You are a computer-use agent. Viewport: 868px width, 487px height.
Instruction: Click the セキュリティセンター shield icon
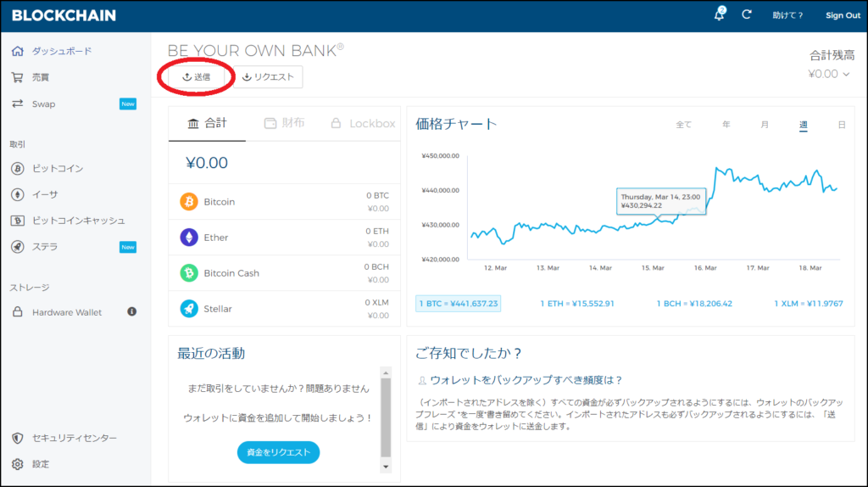pos(18,439)
